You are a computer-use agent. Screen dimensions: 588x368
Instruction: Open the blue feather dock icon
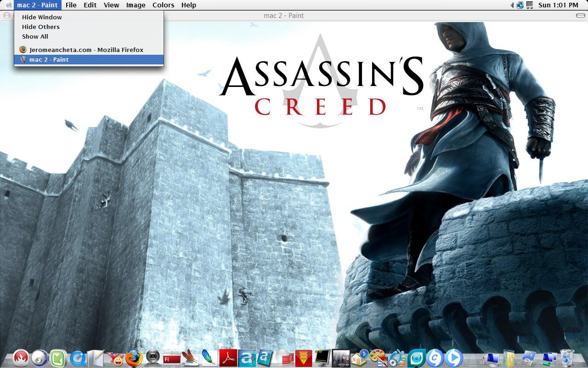pos(209,358)
